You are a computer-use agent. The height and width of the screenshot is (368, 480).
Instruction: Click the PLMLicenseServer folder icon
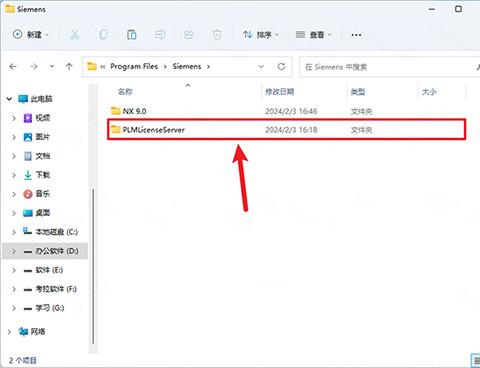point(115,129)
